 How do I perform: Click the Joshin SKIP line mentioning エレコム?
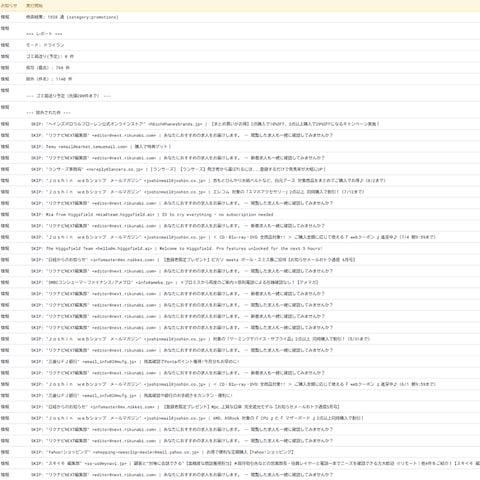[x=240, y=192]
